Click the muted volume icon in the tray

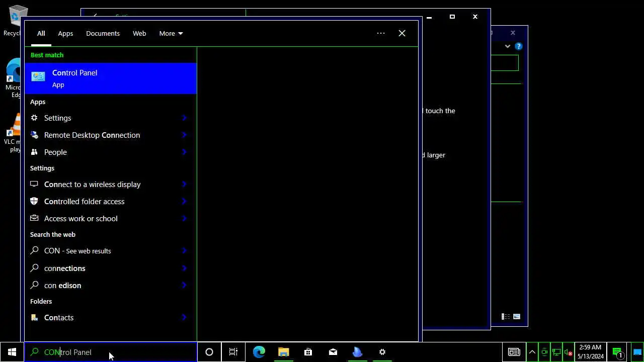click(x=568, y=352)
